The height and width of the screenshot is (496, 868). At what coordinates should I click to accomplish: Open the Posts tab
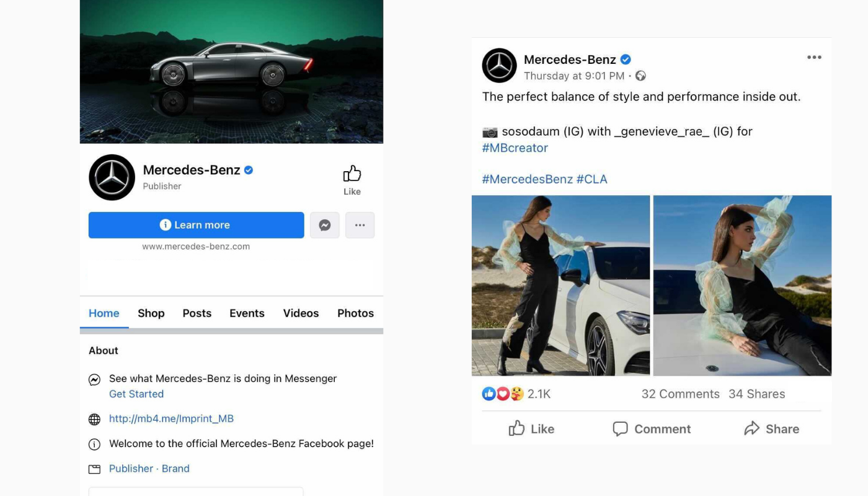pyautogui.click(x=197, y=313)
